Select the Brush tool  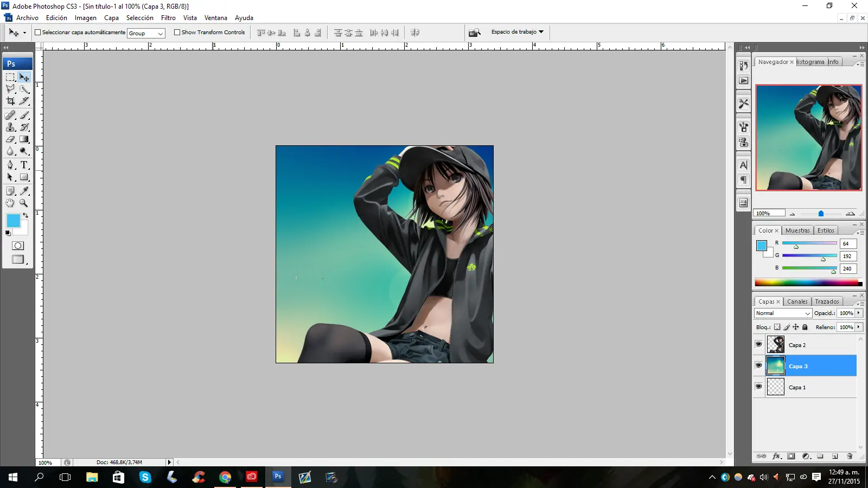24,115
